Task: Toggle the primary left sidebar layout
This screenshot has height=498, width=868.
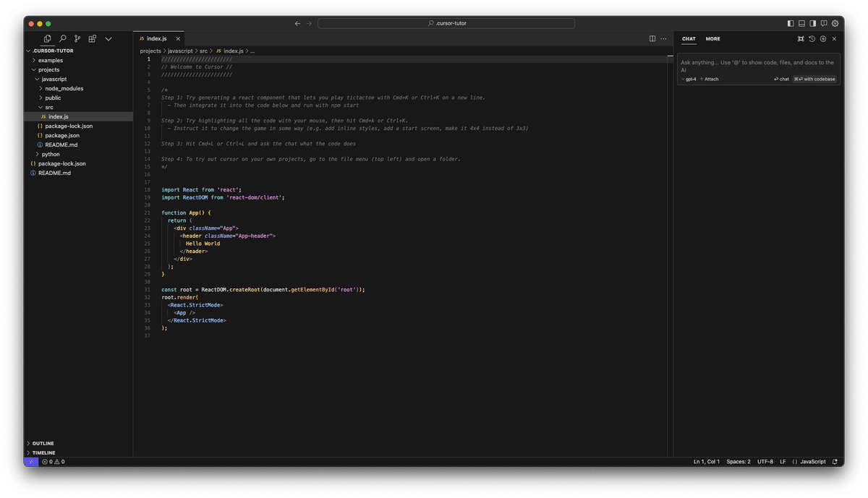Action: 791,23
